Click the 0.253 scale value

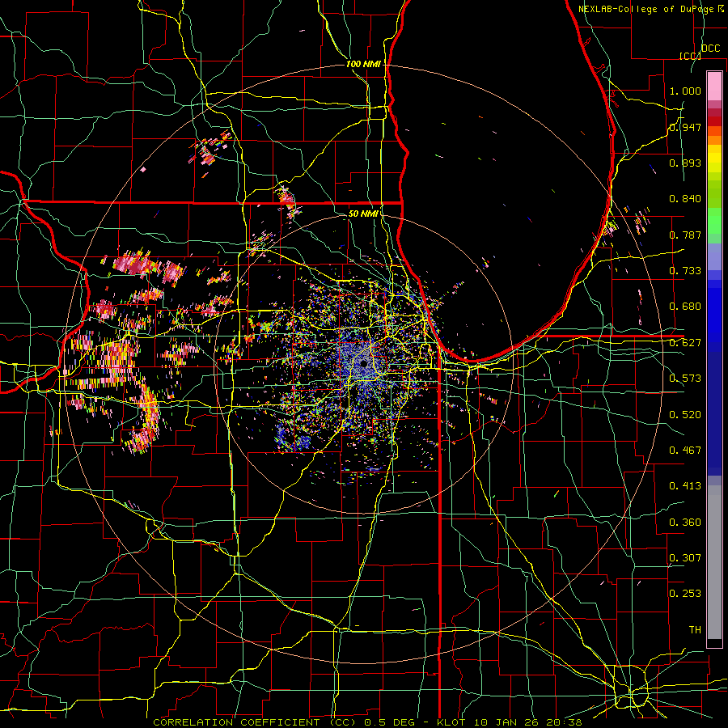click(x=685, y=594)
